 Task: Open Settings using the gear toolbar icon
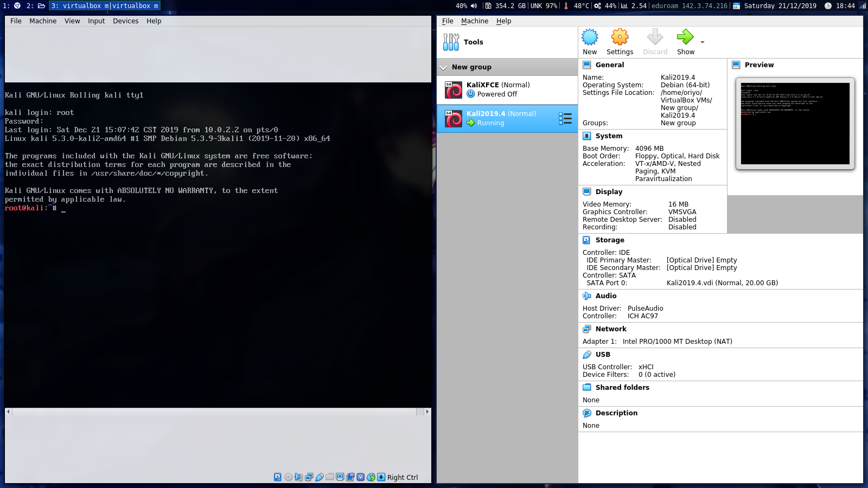click(x=620, y=37)
